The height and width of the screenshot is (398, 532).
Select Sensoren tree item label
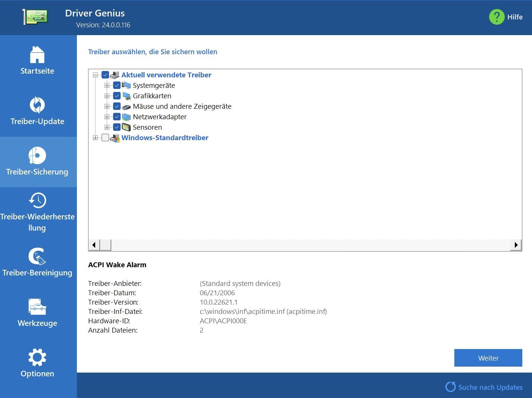click(147, 127)
